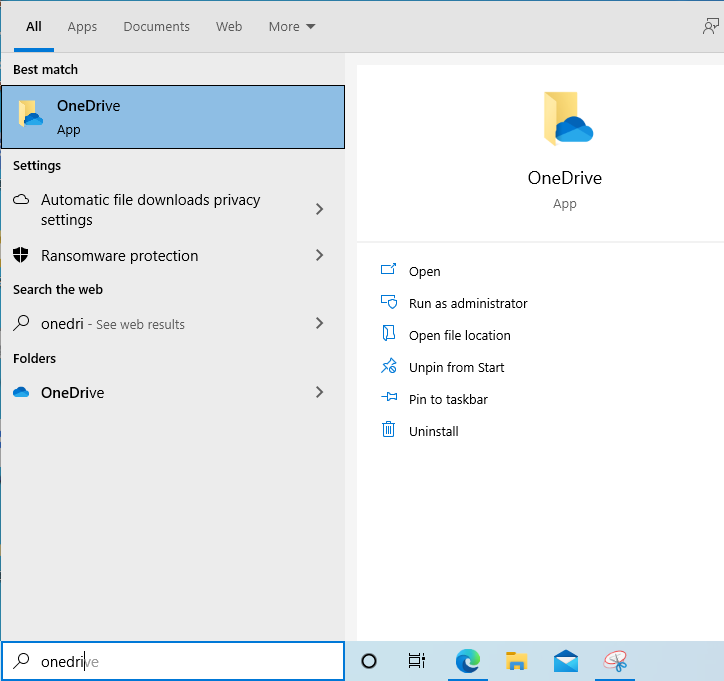Click the Uninstall trash can icon
This screenshot has height=681, width=724.
[388, 429]
